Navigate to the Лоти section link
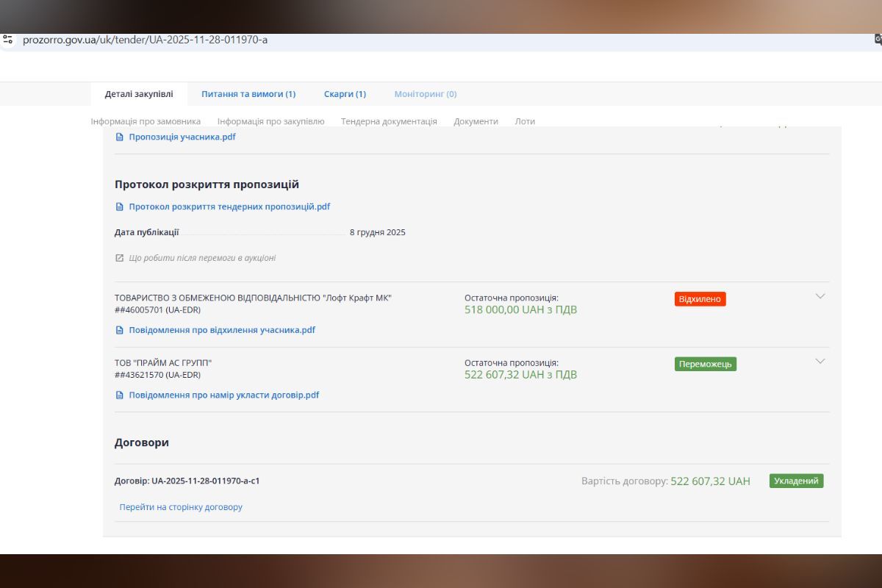882x588 pixels. (525, 121)
